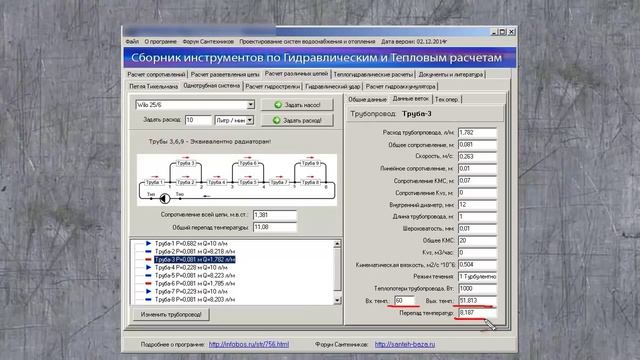Click the Режим течения field
The width and height of the screenshot is (640, 360).
tap(477, 277)
